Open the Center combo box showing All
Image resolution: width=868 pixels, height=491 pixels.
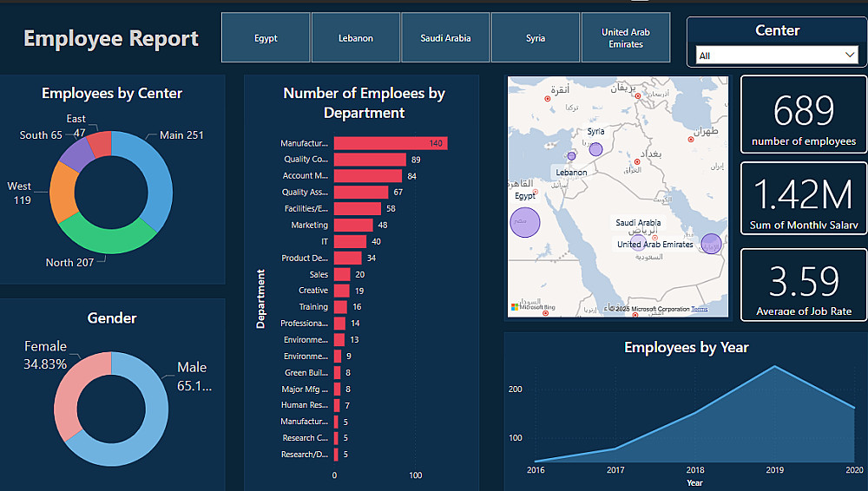point(777,55)
